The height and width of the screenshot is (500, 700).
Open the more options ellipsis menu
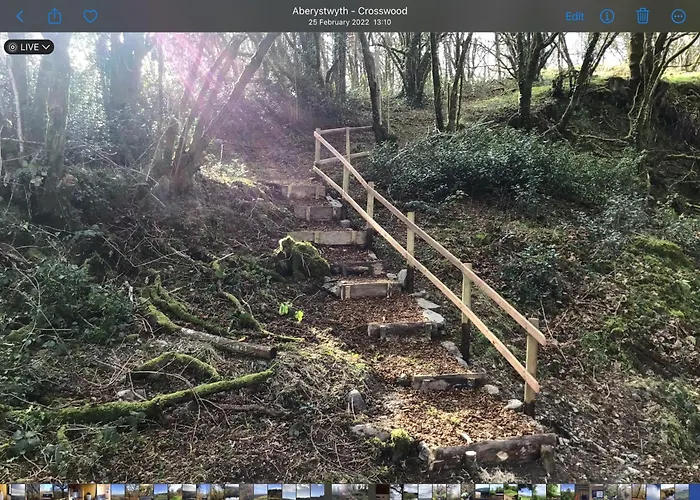coord(678,17)
